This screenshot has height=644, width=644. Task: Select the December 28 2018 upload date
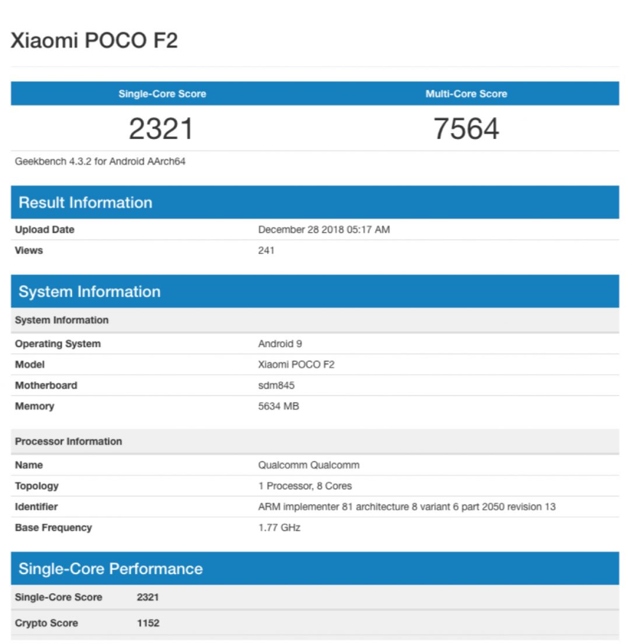click(324, 230)
